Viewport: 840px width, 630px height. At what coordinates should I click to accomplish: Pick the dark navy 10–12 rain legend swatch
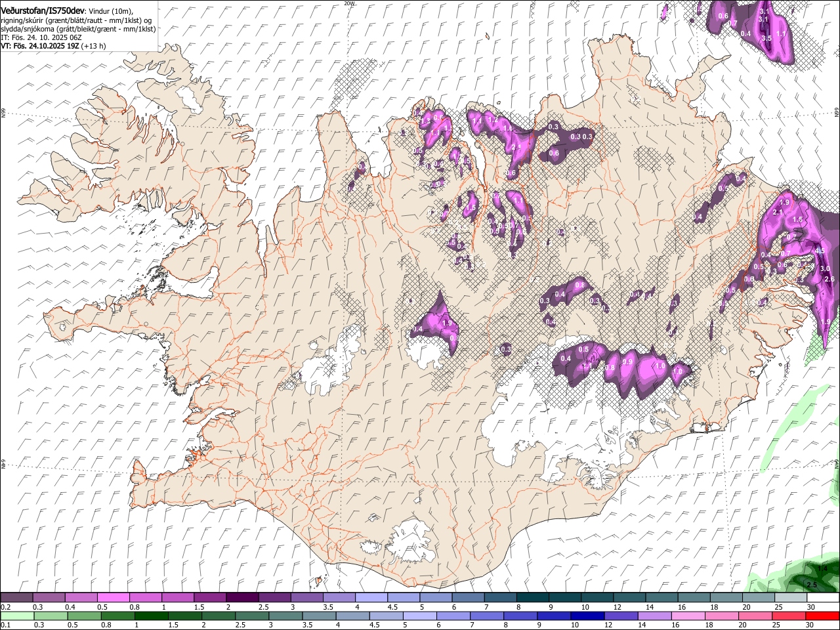pyautogui.click(x=587, y=616)
